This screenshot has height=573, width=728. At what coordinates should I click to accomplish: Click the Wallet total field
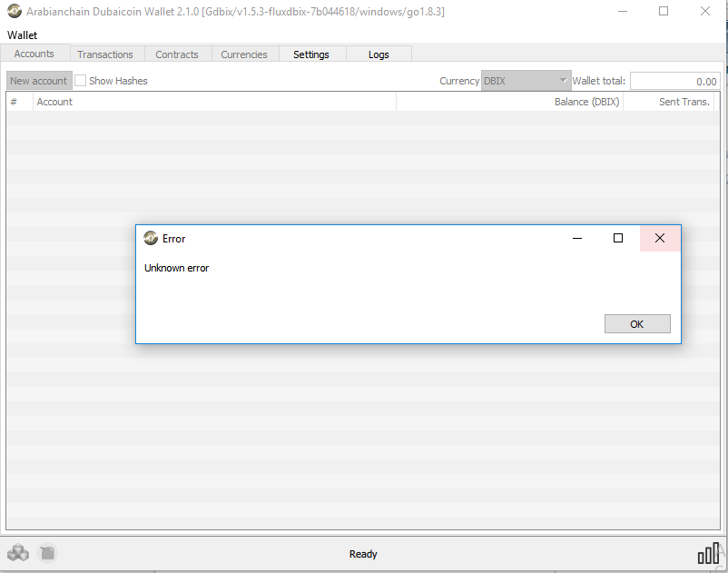coord(675,81)
